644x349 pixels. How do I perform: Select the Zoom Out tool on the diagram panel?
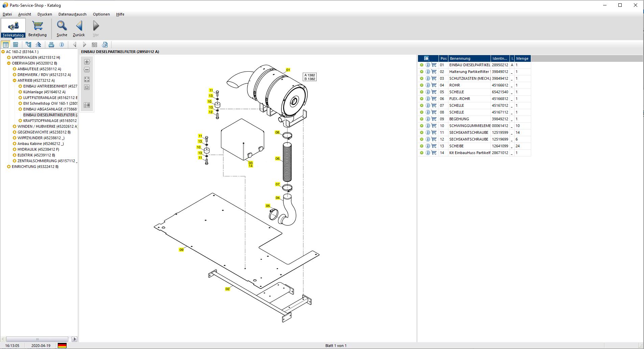(87, 69)
